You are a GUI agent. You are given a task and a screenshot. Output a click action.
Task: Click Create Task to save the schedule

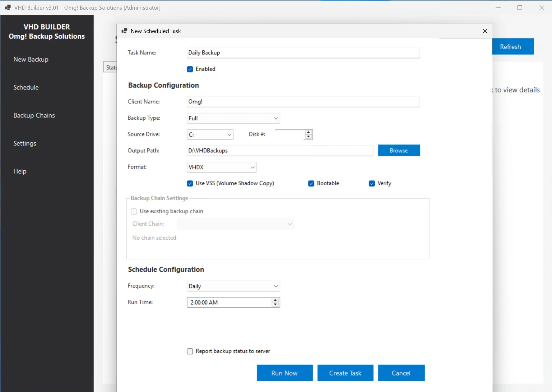click(x=345, y=373)
